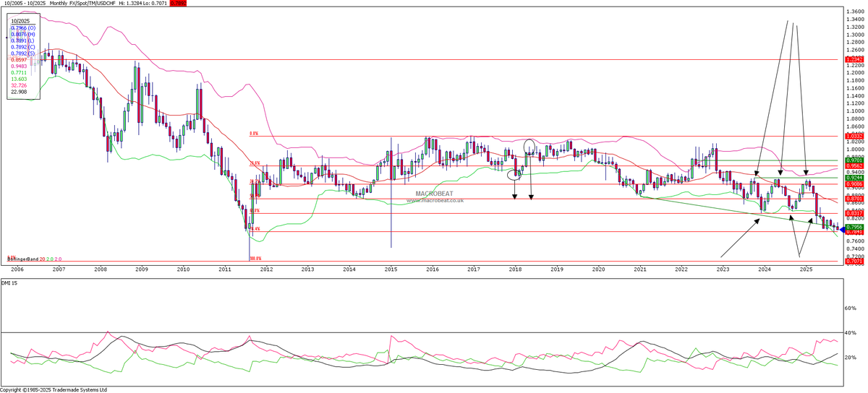Click the 2023 year label on the time axis
Screen dimensions: 868x393
723,269
